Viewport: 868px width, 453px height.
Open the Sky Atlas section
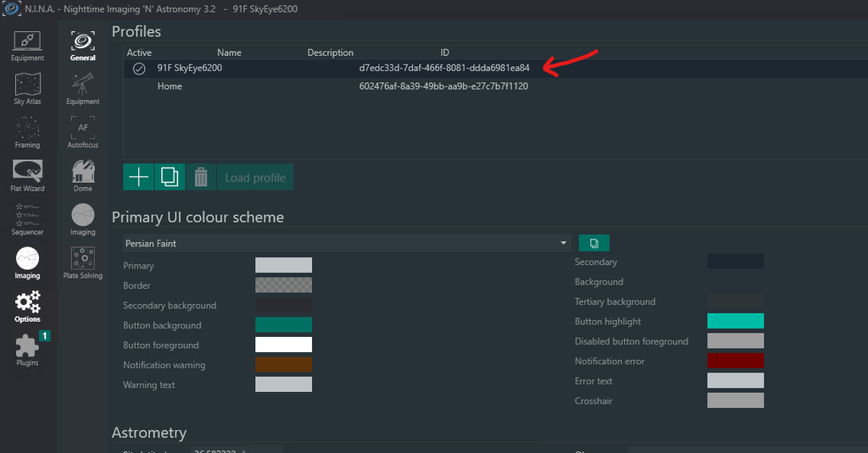pyautogui.click(x=27, y=89)
